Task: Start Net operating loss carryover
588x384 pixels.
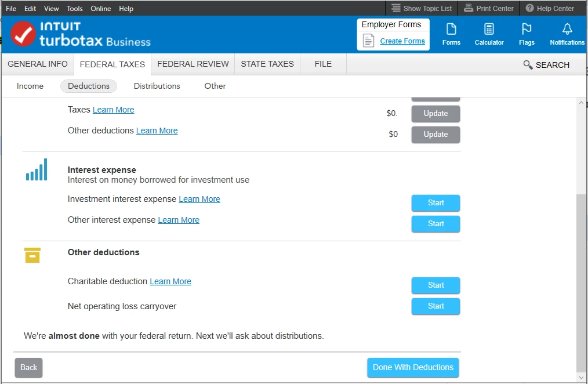Action: pyautogui.click(x=435, y=306)
